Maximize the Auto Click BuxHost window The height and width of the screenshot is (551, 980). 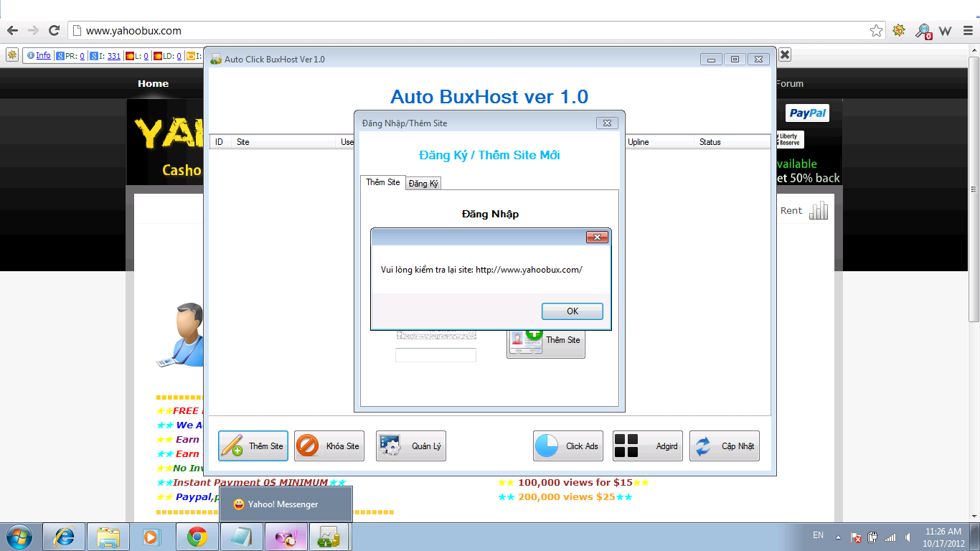point(735,59)
